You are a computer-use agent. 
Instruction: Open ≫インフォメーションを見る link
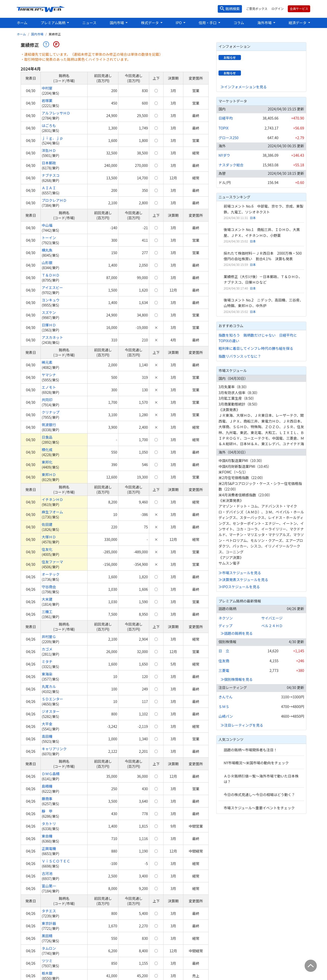[x=243, y=87]
